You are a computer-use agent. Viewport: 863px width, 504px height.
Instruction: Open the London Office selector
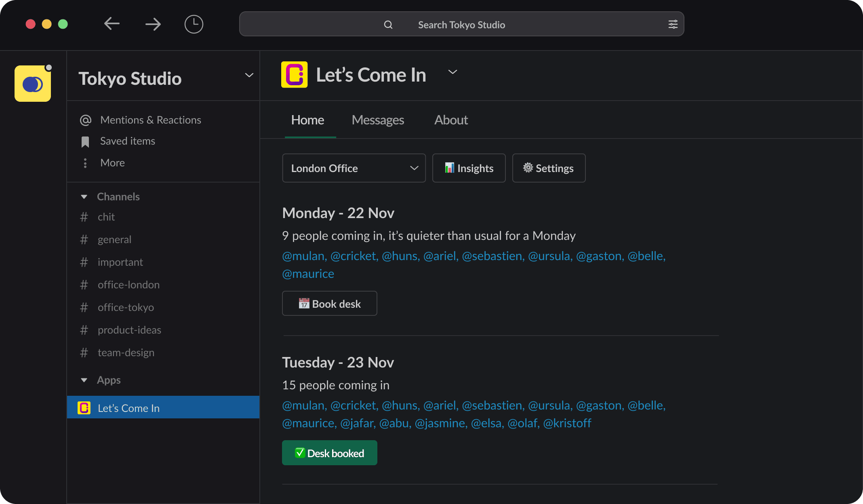[x=354, y=168]
